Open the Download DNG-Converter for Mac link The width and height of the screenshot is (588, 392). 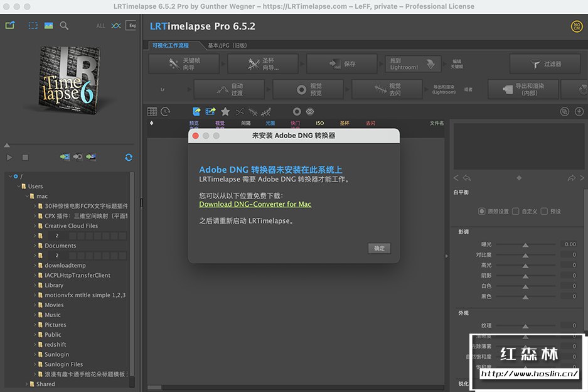pos(255,204)
